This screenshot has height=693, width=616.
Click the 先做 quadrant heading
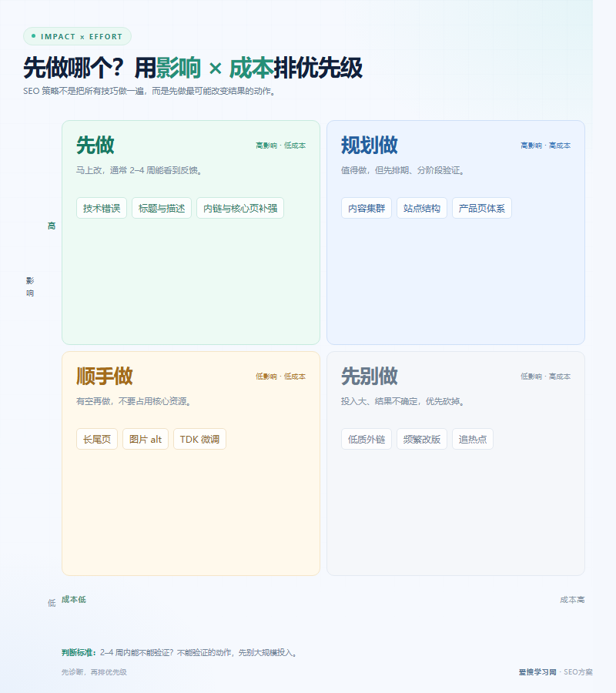95,145
